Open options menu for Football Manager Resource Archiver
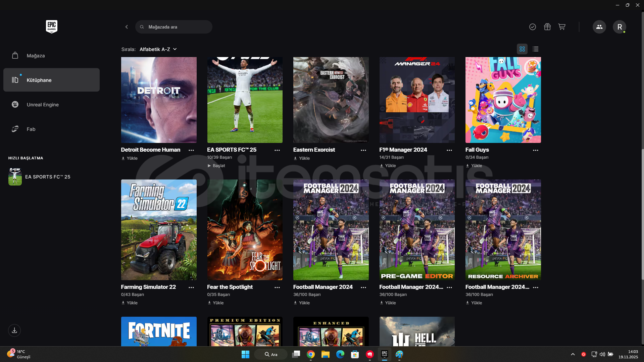Image resolution: width=644 pixels, height=362 pixels. click(x=536, y=288)
